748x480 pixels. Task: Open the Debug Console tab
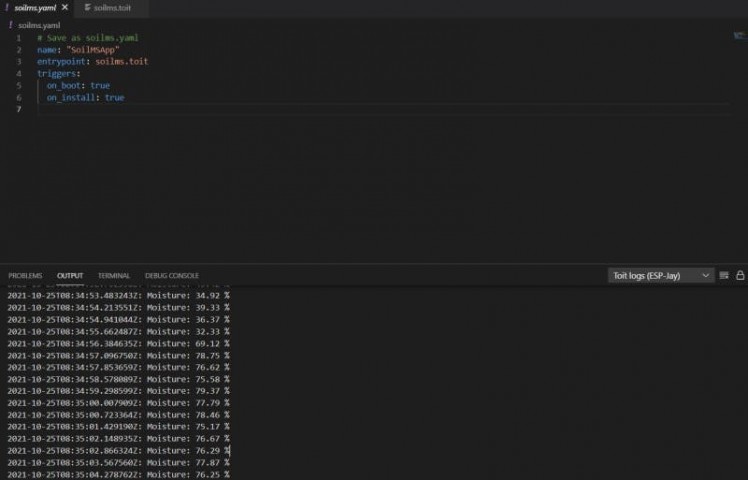point(172,275)
